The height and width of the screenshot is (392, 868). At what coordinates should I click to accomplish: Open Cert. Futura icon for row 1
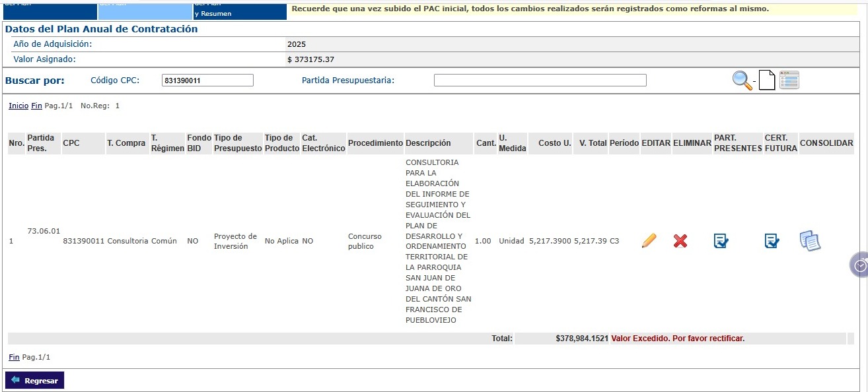771,241
